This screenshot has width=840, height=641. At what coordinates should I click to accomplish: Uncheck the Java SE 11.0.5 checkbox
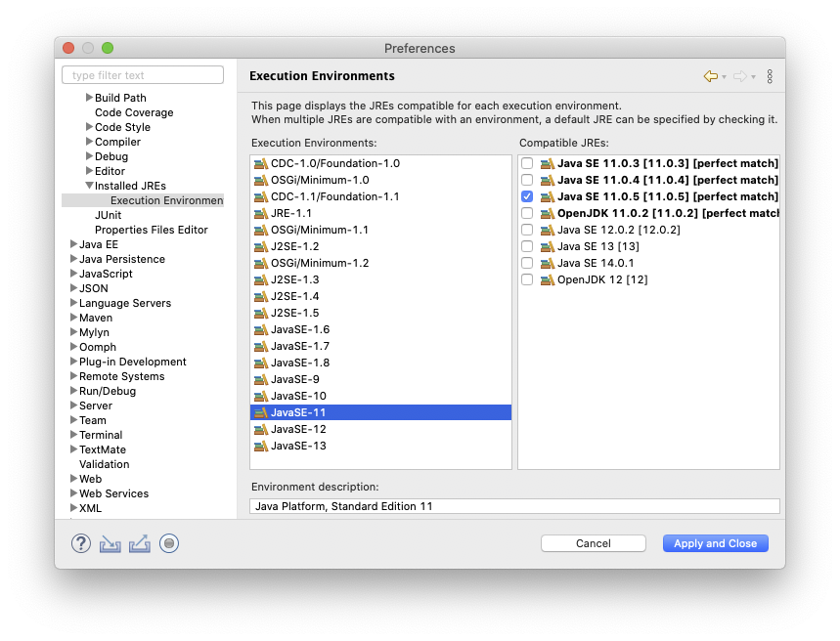tap(527, 196)
